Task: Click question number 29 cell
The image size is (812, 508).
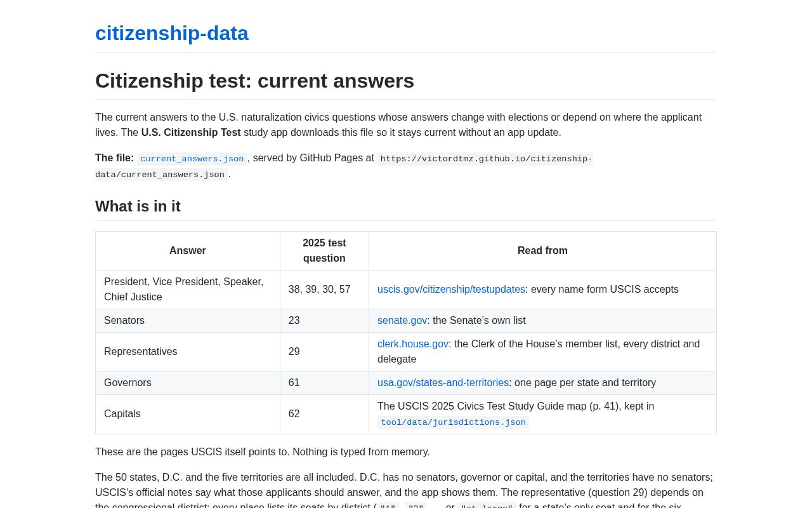Action: 324,352
